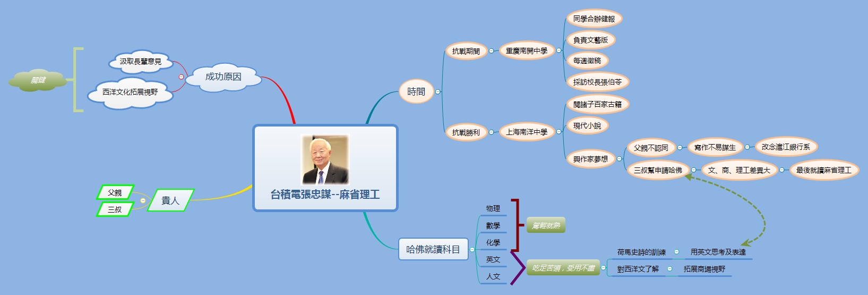Select the green 關鍵 summary cloud
This screenshot has height=295, width=868.
[x=38, y=80]
